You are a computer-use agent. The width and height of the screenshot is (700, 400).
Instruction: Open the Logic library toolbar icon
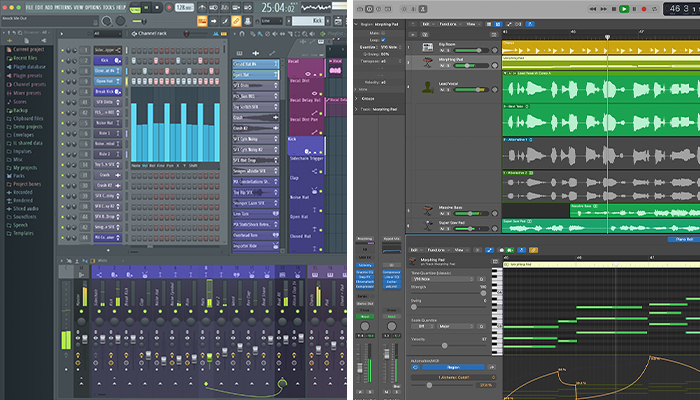pos(360,9)
